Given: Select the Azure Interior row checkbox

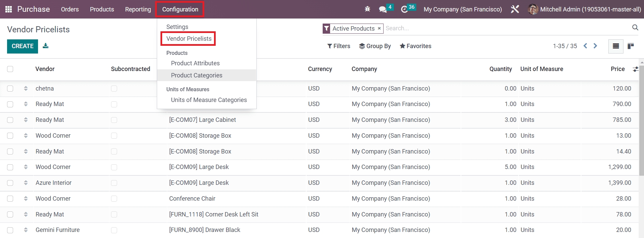Looking at the screenshot, I should pos(10,183).
